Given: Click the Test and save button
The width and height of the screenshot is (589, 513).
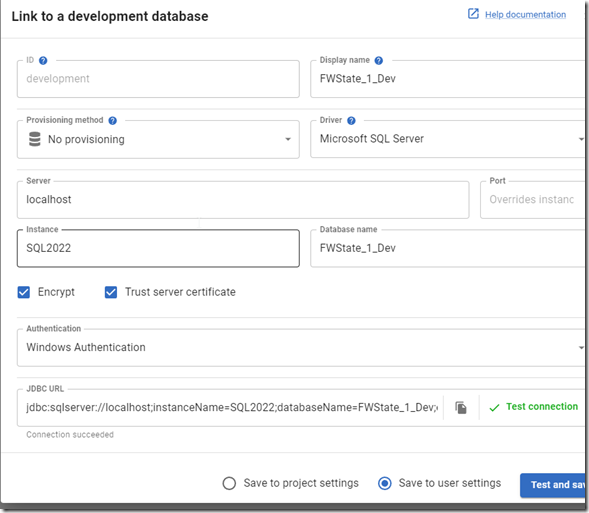Looking at the screenshot, I should 553,485.
